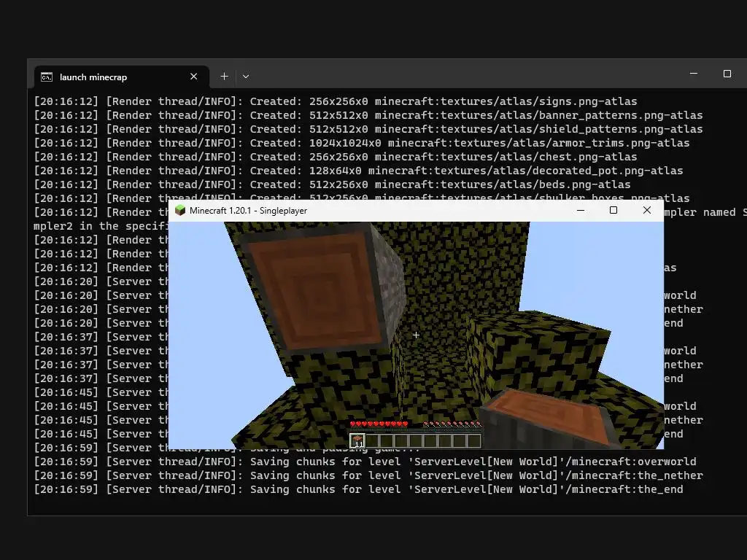Maximize the Minecraft 1.20.1 window
This screenshot has height=560, width=747.
point(614,210)
